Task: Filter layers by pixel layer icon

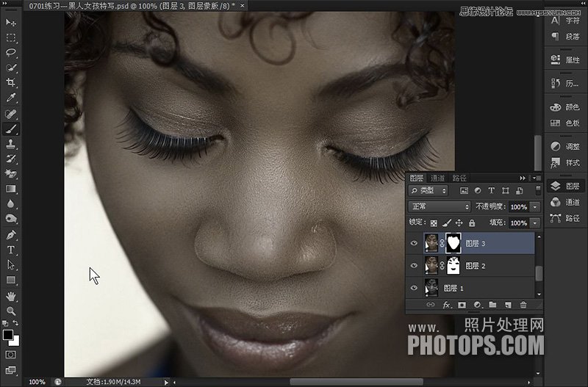Action: click(x=465, y=191)
